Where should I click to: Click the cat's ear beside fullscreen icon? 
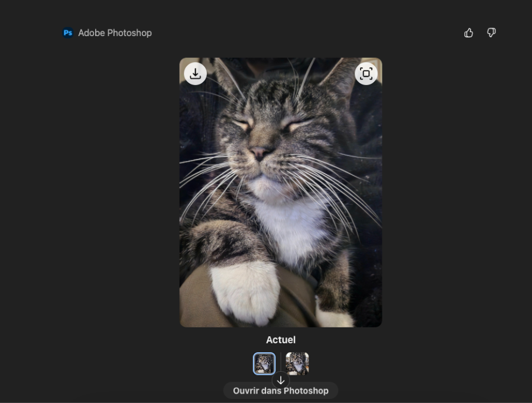tap(341, 80)
